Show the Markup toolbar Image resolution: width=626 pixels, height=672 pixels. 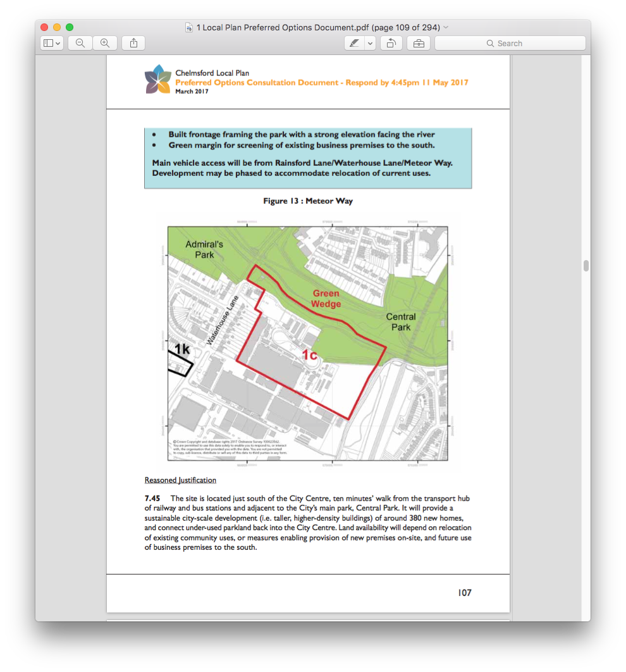[x=419, y=43]
